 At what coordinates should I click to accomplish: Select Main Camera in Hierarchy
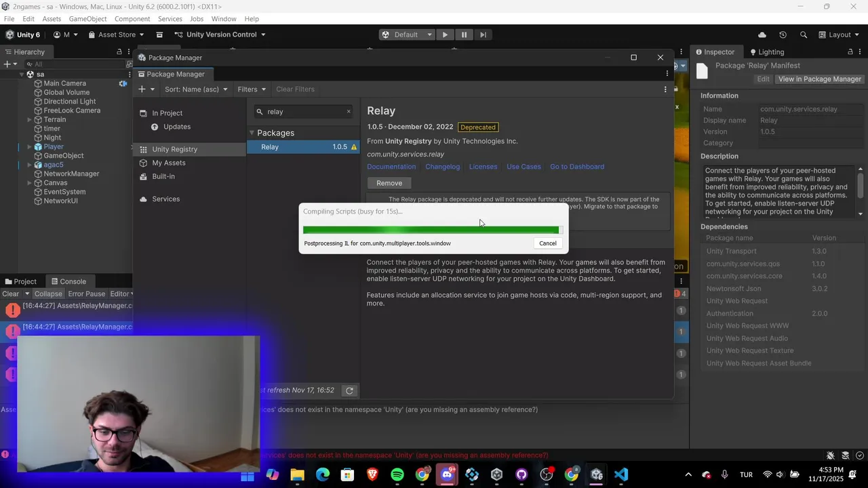coord(64,83)
